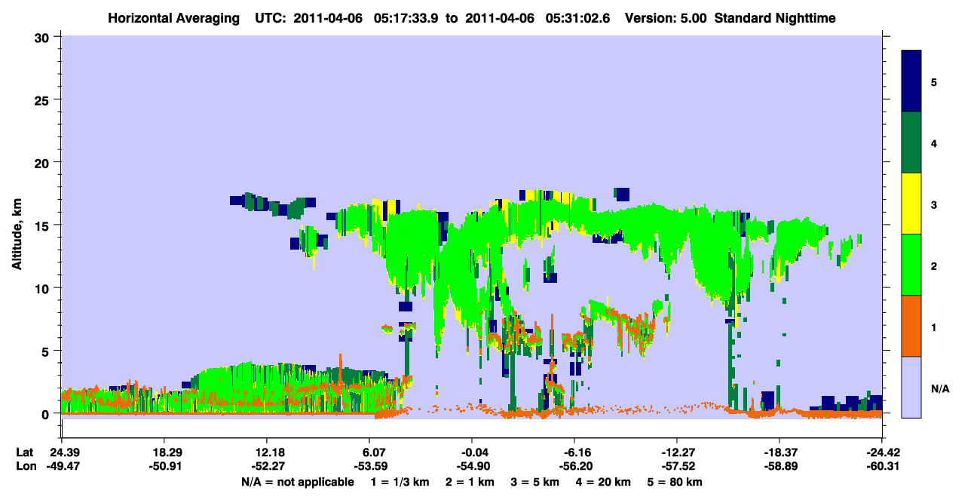Click the y-axis tick label '15'
Viewport: 980px width, 503px height.
[44, 225]
